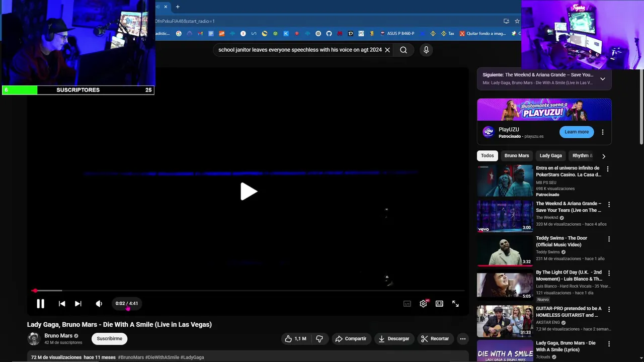Switch player to theater mode
Image resolution: width=644 pixels, height=362 pixels.
(439, 304)
